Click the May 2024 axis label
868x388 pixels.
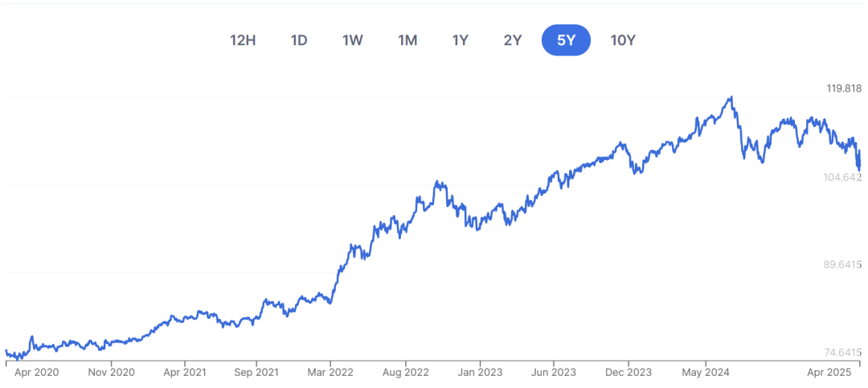(706, 373)
